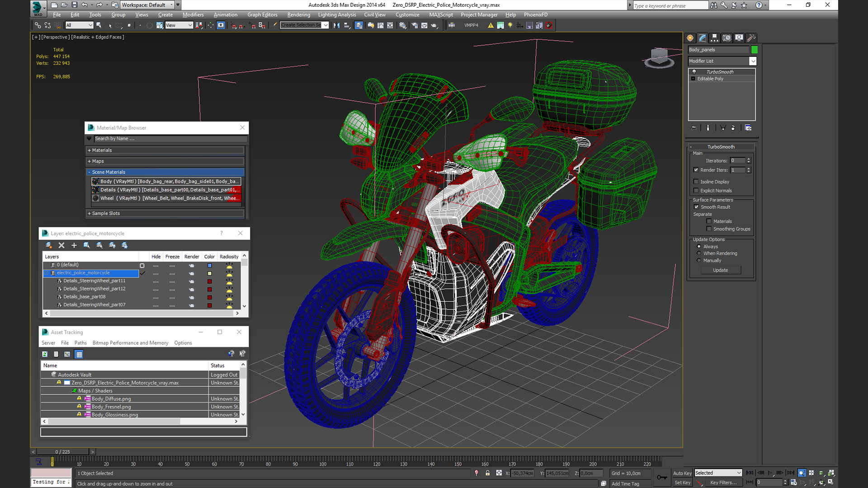Click the Auto Key button
Screen dimensions: 868x488
(682, 473)
